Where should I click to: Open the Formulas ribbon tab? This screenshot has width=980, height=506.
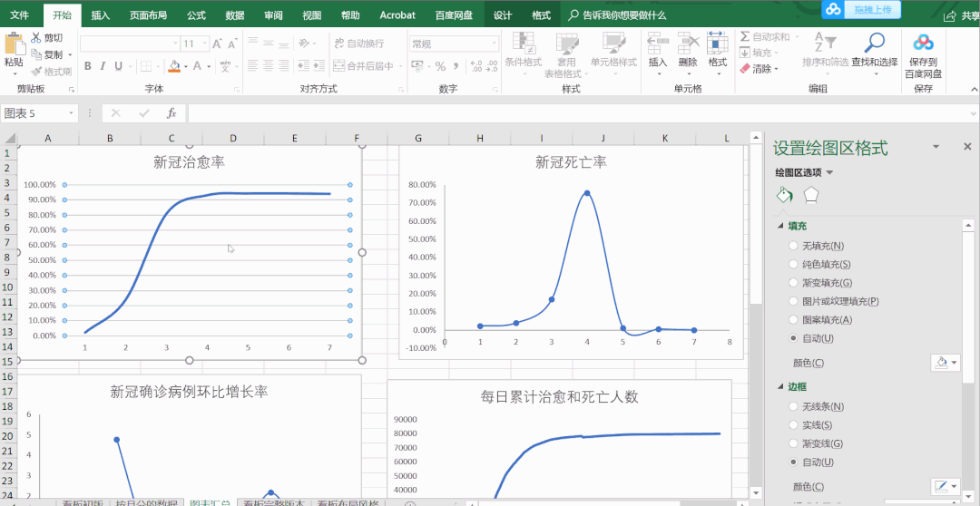tap(196, 15)
